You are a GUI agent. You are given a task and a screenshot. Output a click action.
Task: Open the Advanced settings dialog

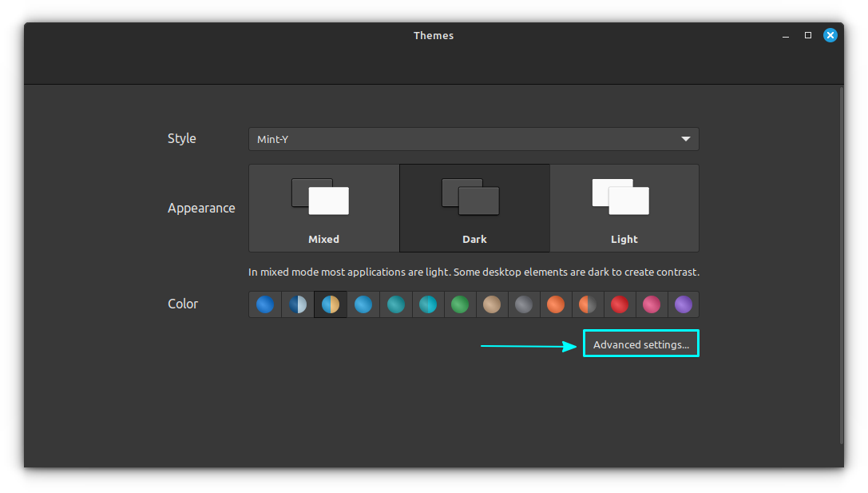tap(640, 344)
